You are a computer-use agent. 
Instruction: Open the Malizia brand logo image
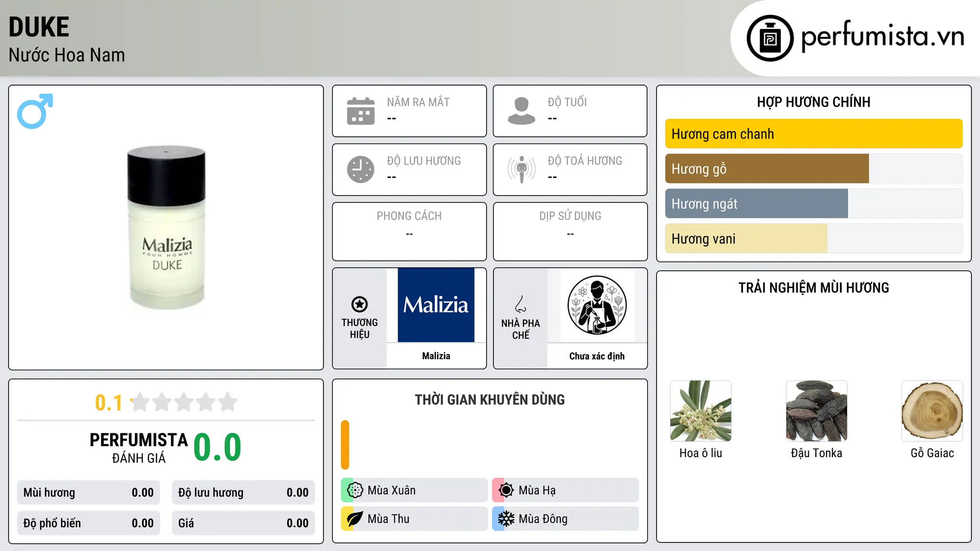coord(436,305)
